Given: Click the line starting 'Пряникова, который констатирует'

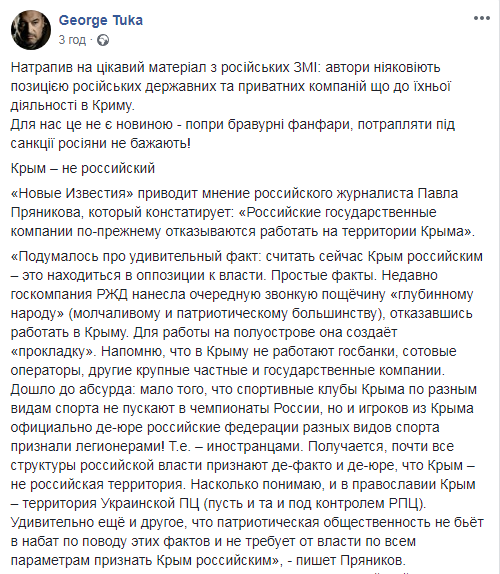Looking at the screenshot, I should [224, 212].
